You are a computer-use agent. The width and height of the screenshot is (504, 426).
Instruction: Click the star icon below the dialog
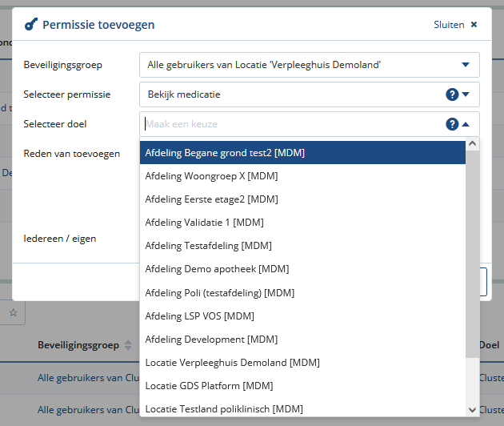pyautogui.click(x=13, y=313)
